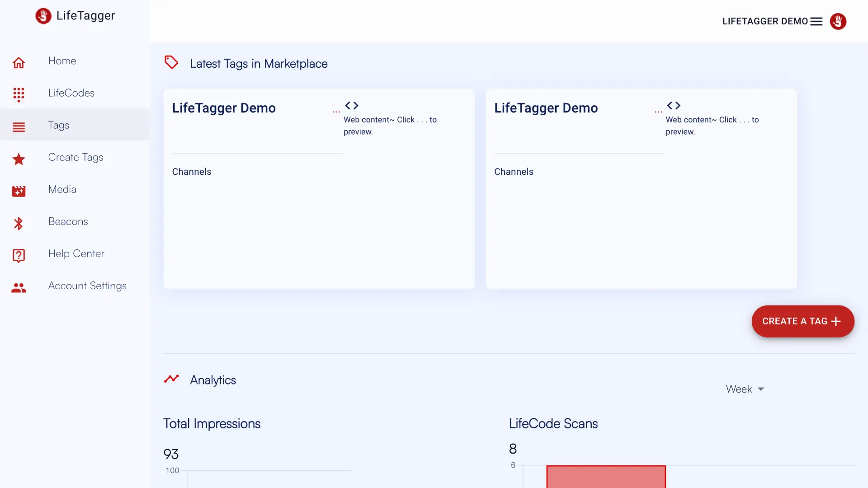Viewport: 868px width, 488px height.
Task: Open the Media section
Action: click(x=62, y=189)
